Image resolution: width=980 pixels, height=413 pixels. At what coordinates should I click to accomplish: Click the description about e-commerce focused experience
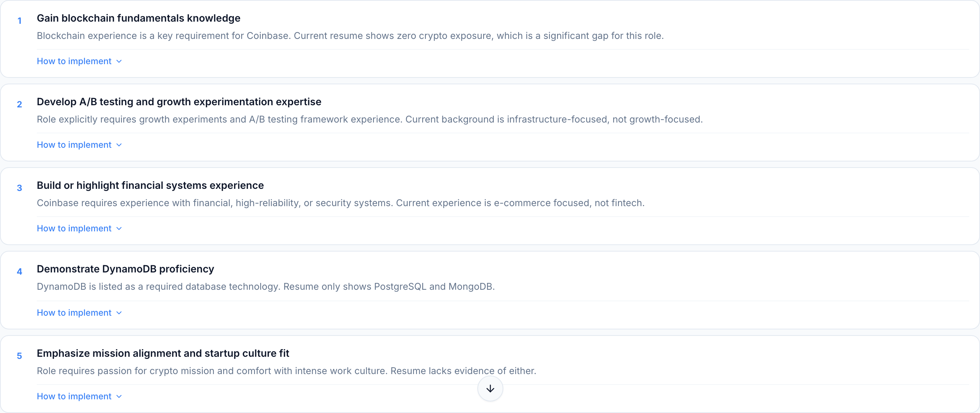point(340,203)
